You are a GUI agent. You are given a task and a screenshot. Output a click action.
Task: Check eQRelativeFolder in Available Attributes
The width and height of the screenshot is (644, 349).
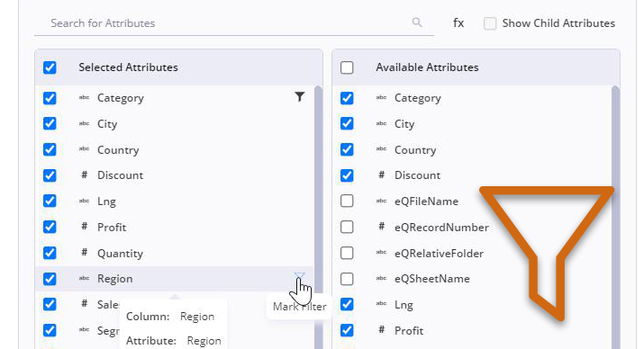(x=347, y=253)
